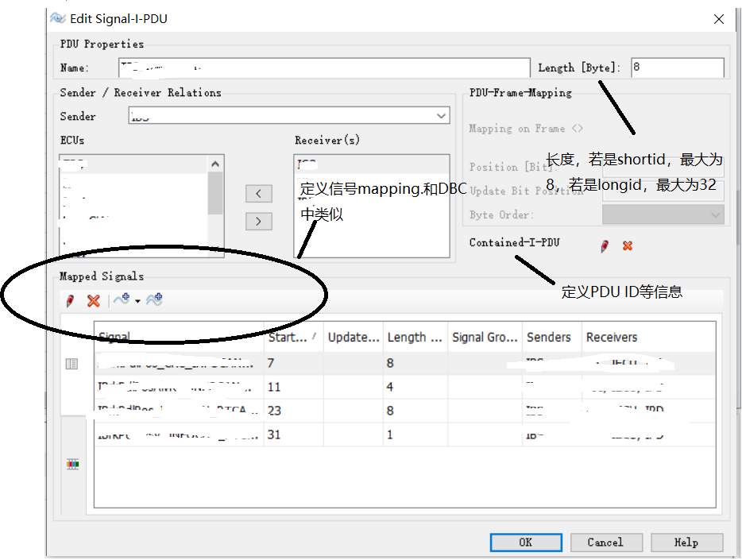This screenshot has height=560, width=742.
Task: Open Help for this dialog
Action: coord(686,543)
